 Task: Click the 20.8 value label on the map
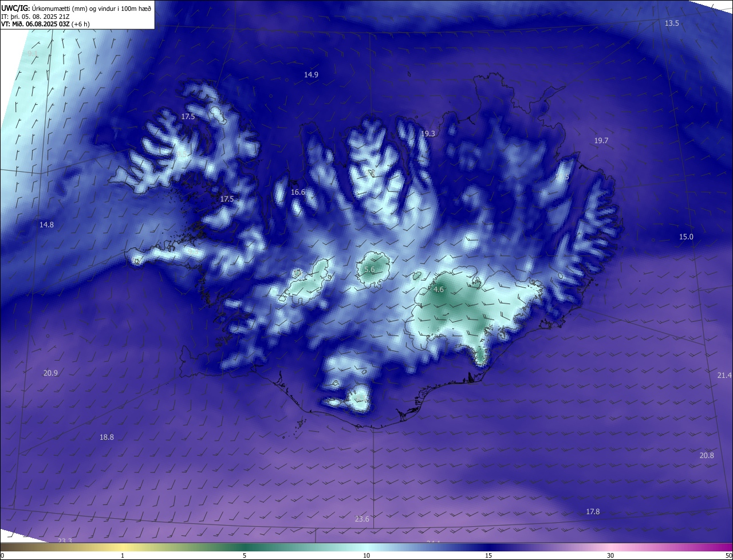tap(707, 456)
